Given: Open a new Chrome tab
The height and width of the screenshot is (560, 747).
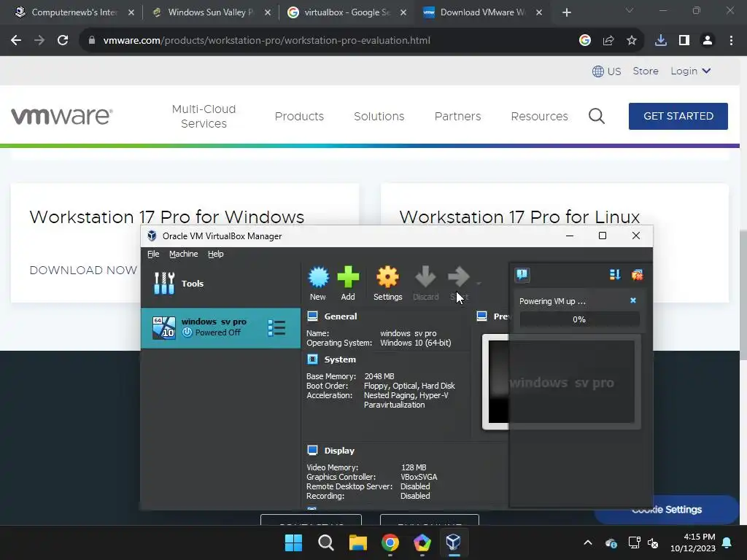Looking at the screenshot, I should [566, 12].
